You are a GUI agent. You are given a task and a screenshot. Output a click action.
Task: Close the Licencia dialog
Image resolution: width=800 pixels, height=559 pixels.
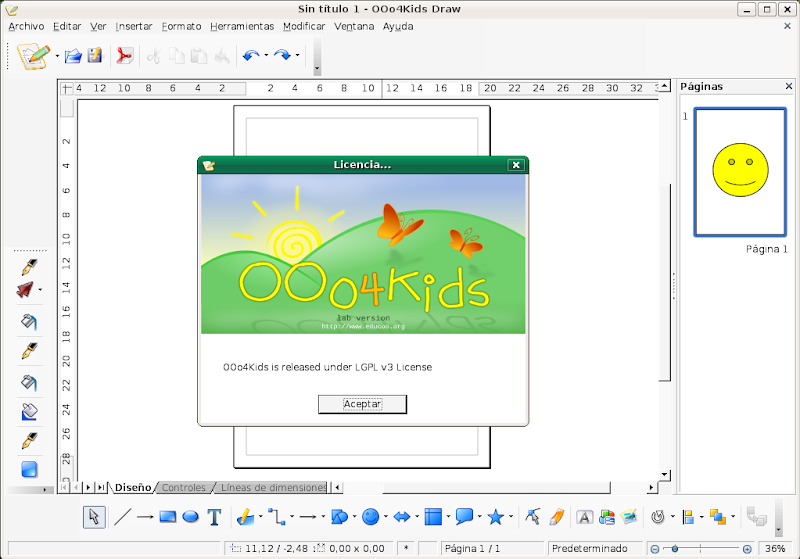(x=516, y=165)
